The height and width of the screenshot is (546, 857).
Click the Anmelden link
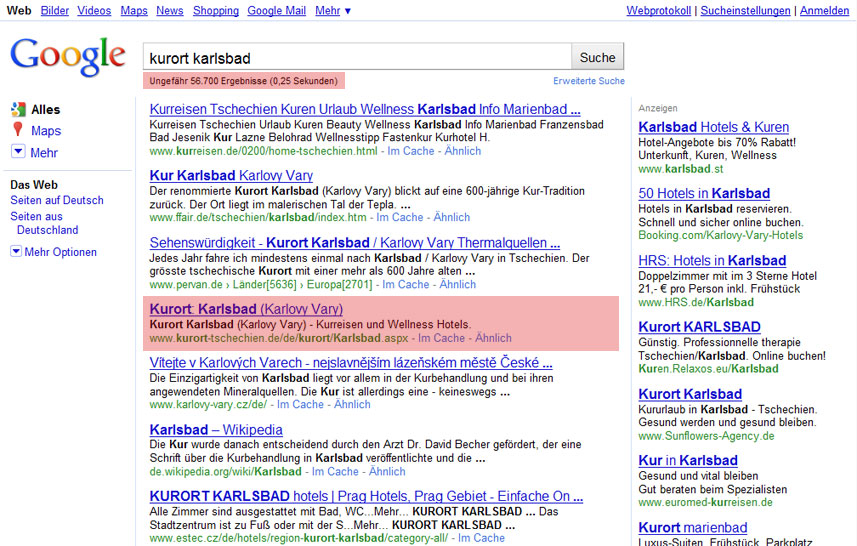coord(824,10)
